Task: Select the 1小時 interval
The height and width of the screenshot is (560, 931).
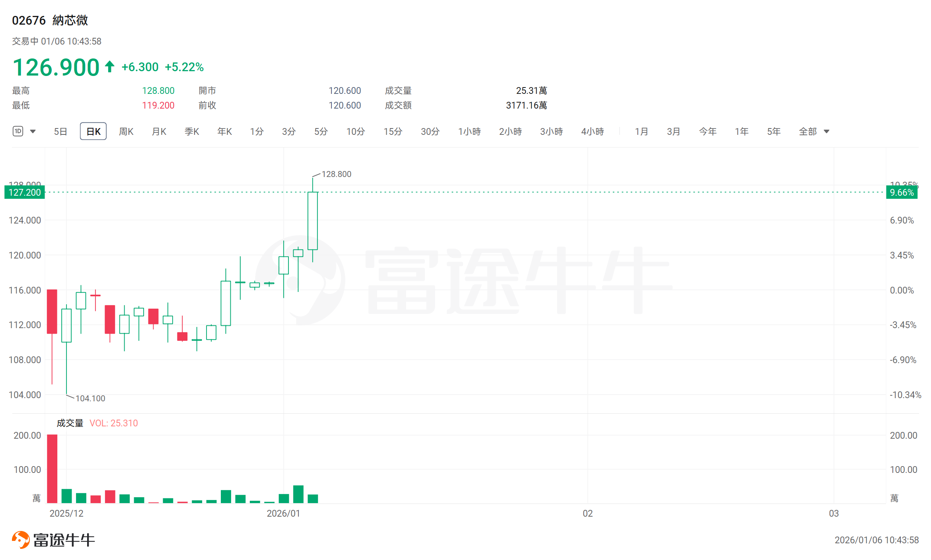Action: [x=469, y=131]
